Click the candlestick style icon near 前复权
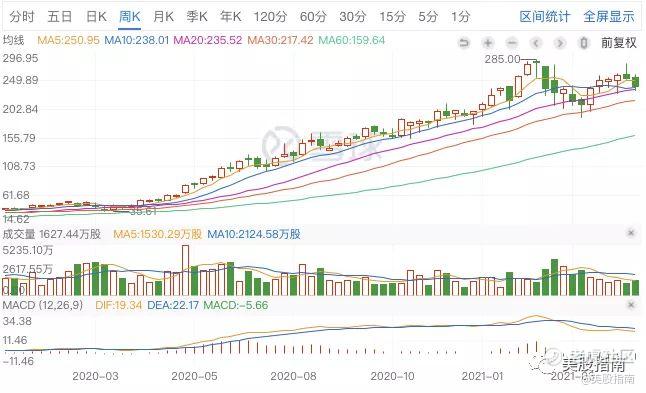 [583, 43]
